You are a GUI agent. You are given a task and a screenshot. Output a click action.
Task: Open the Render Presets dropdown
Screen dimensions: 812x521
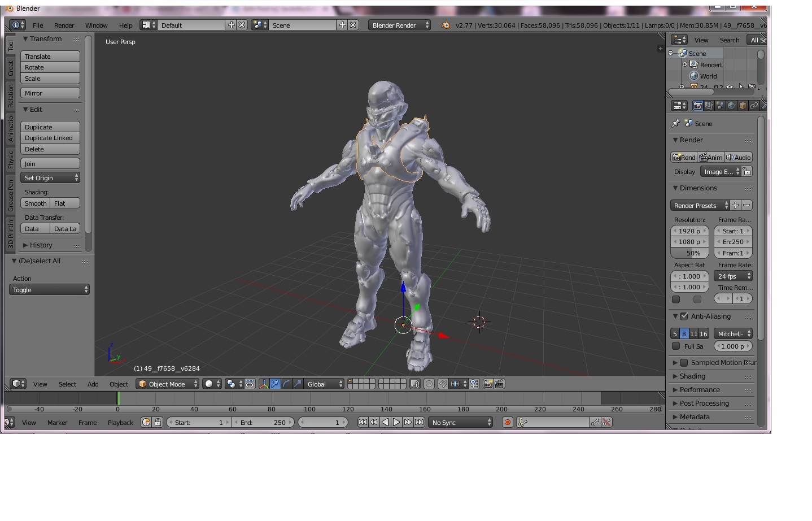700,205
